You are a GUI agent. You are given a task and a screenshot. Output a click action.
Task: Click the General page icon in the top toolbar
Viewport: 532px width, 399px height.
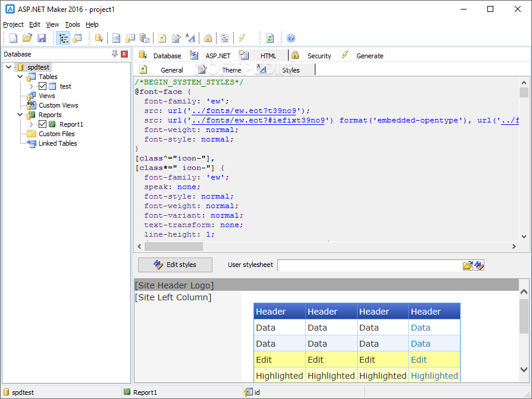click(162, 38)
